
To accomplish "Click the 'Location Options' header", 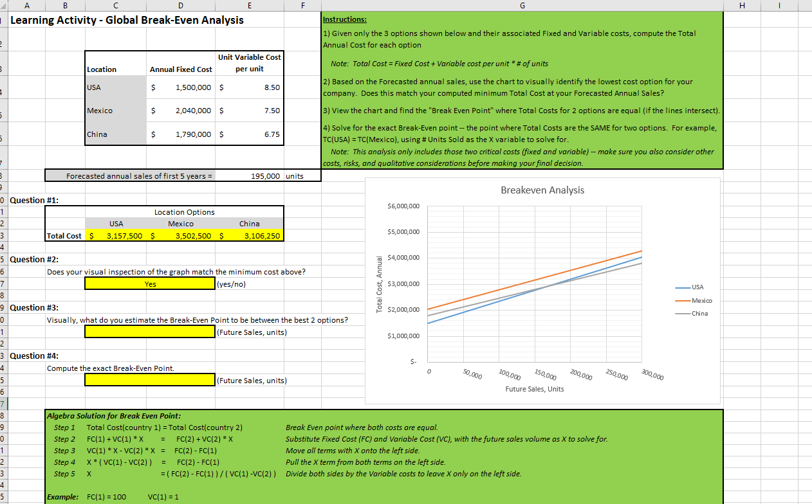I will click(185, 212).
